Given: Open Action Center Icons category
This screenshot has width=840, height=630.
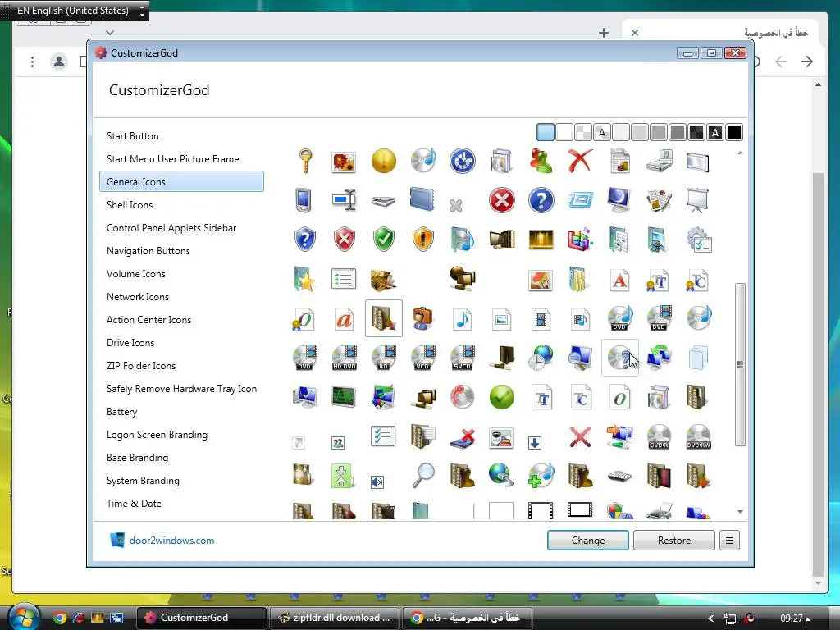Looking at the screenshot, I should click(x=149, y=320).
